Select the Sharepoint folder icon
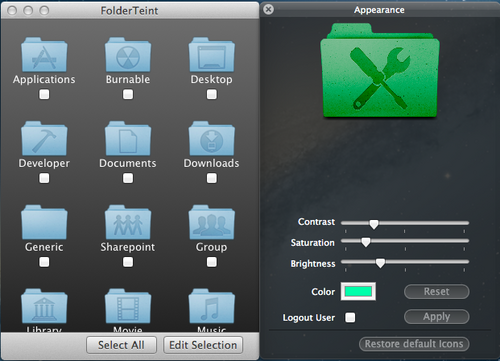The width and height of the screenshot is (500, 361). pyautogui.click(x=128, y=222)
